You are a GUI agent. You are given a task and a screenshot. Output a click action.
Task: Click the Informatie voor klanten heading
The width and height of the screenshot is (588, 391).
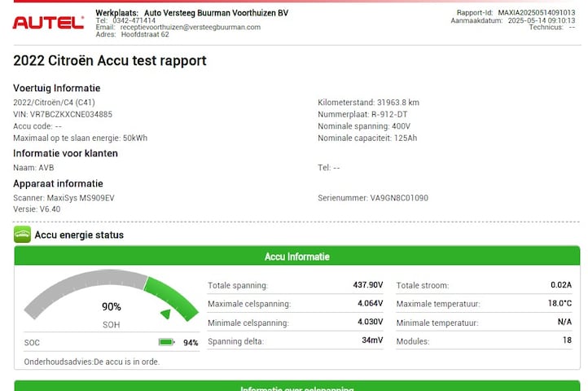point(65,153)
